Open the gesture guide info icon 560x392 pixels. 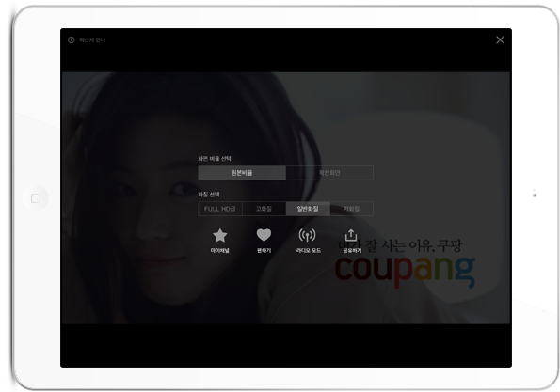point(72,39)
